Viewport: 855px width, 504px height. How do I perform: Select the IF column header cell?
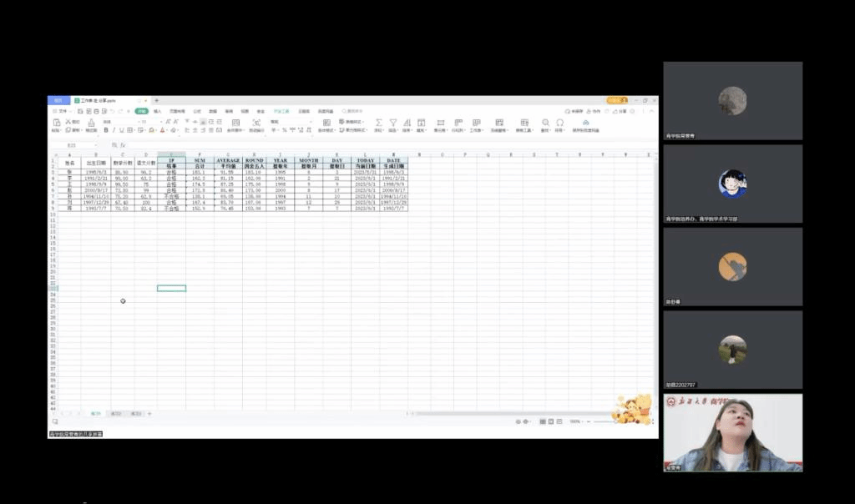(171, 160)
